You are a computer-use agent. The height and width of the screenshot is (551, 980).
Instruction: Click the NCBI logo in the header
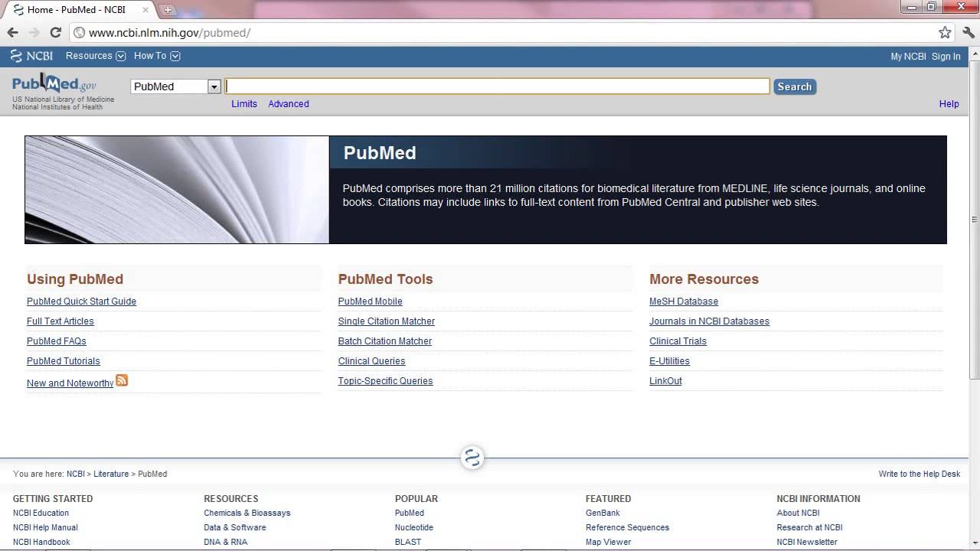point(31,56)
